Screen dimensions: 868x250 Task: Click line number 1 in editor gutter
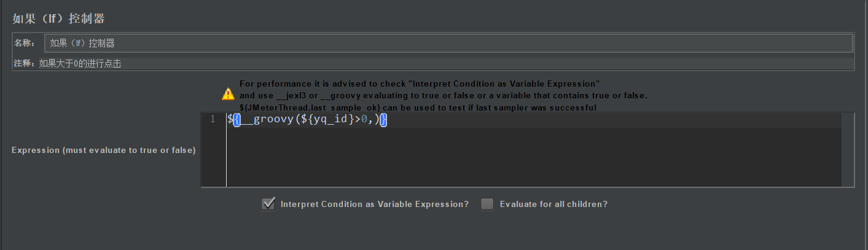[x=213, y=120]
